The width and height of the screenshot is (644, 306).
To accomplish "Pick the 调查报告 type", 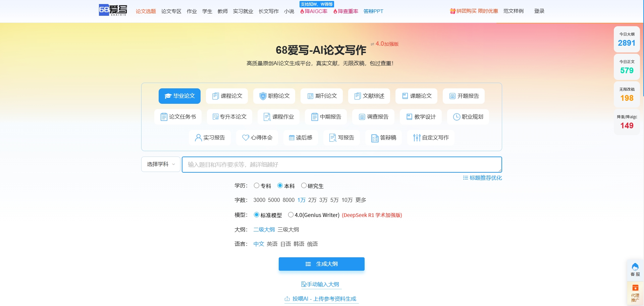I will click(x=373, y=117).
